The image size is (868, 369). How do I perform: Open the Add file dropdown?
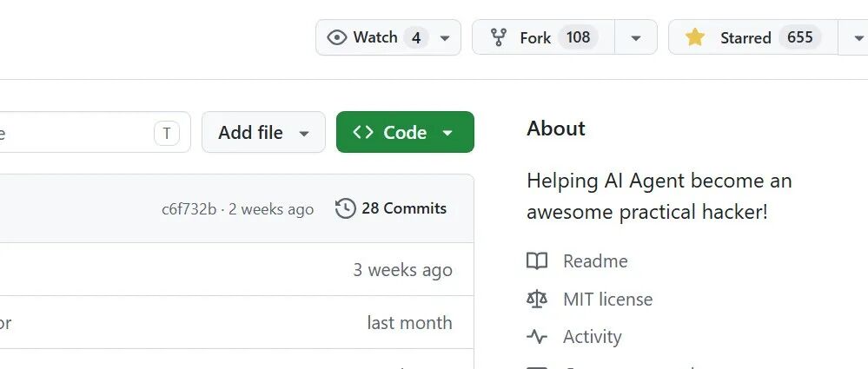[263, 132]
